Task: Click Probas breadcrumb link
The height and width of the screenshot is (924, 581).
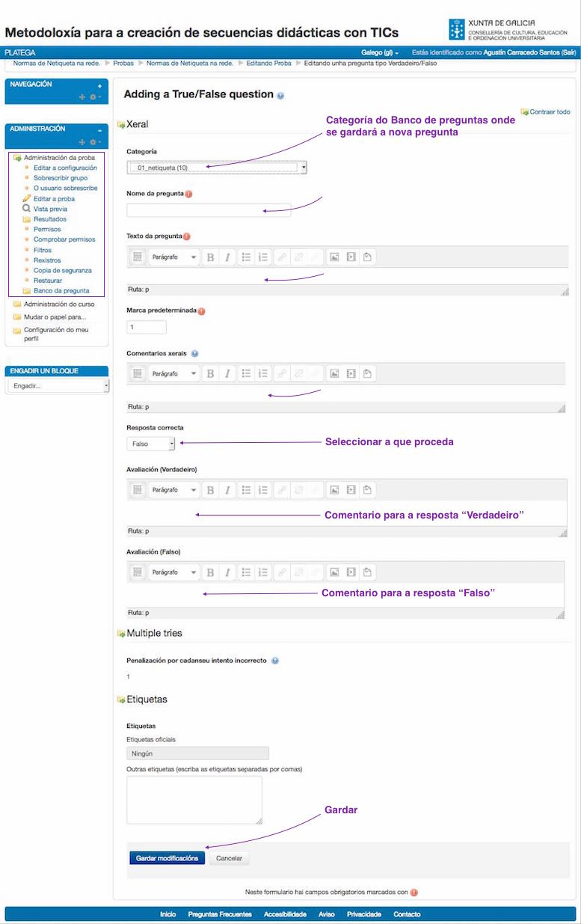Action: pos(123,64)
